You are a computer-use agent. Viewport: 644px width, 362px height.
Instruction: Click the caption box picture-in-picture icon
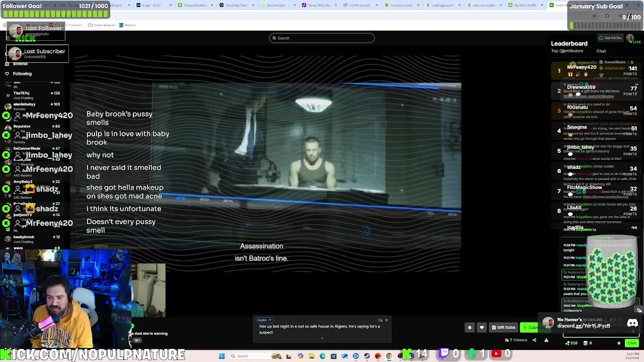(380, 320)
